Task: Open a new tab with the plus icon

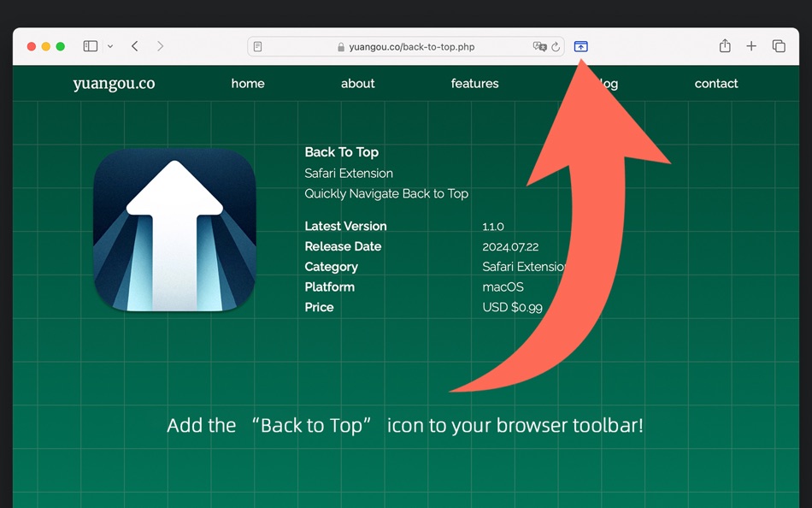Action: (751, 46)
